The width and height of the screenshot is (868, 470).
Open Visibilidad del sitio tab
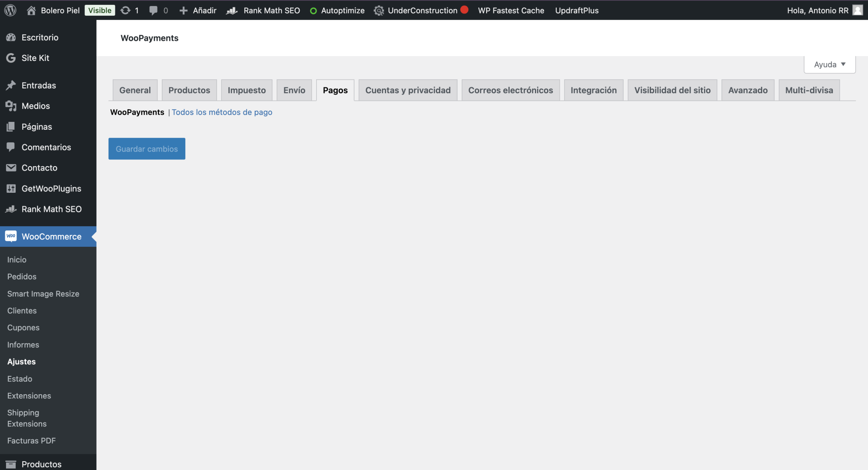pyautogui.click(x=672, y=90)
